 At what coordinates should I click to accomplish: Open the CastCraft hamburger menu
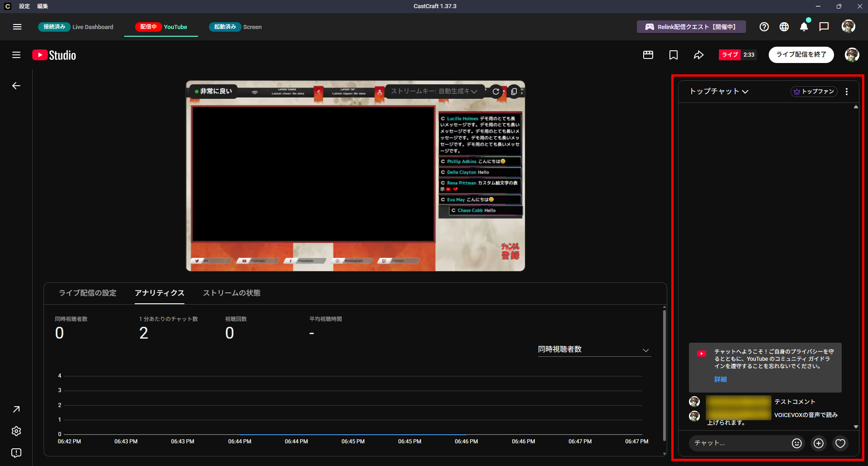point(17,27)
